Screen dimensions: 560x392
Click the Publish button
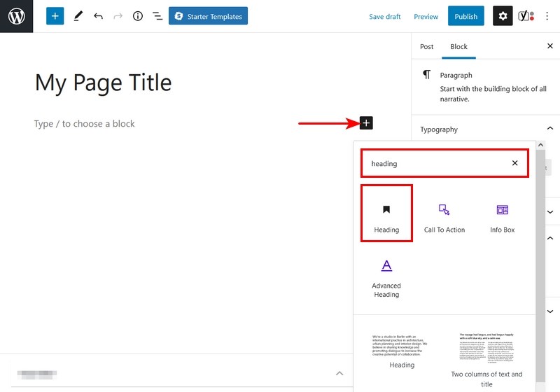coord(465,16)
